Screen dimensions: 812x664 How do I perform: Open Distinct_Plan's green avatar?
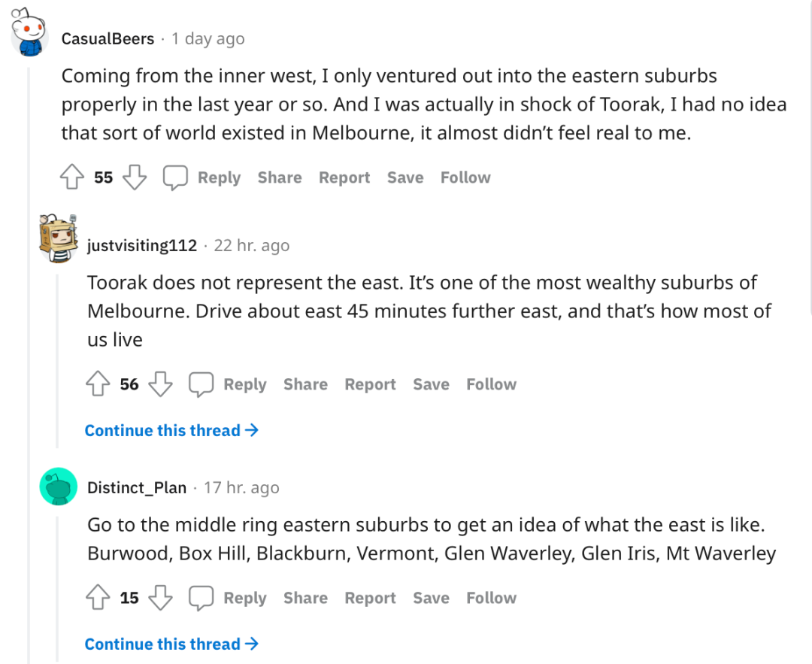coord(59,487)
